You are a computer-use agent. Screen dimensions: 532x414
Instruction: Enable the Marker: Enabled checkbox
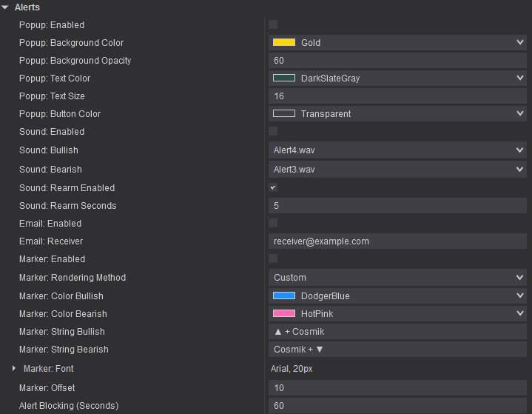click(273, 258)
